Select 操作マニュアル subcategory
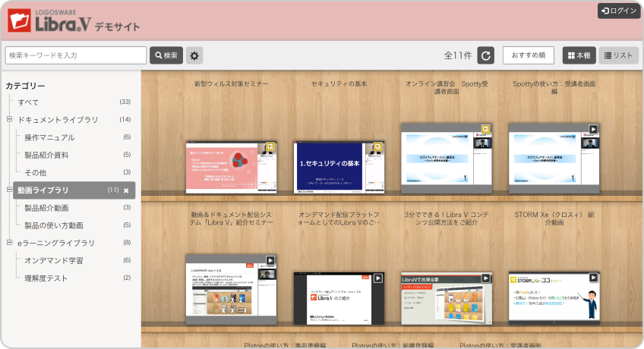This screenshot has height=349, width=644. point(49,137)
